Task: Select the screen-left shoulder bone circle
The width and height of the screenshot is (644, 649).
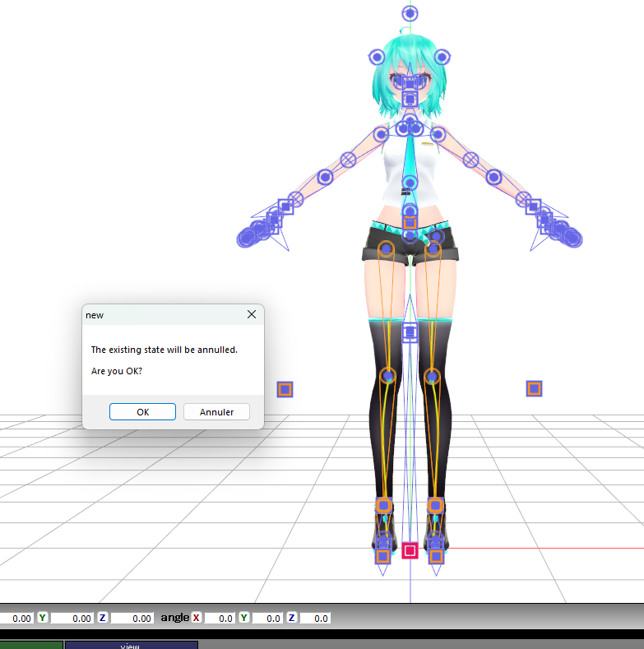Action: pos(381,134)
